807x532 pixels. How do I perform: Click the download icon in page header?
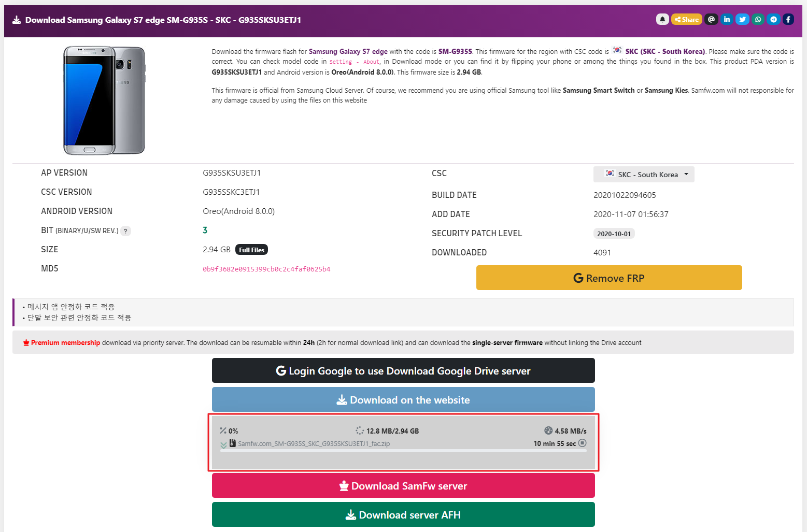(x=17, y=20)
